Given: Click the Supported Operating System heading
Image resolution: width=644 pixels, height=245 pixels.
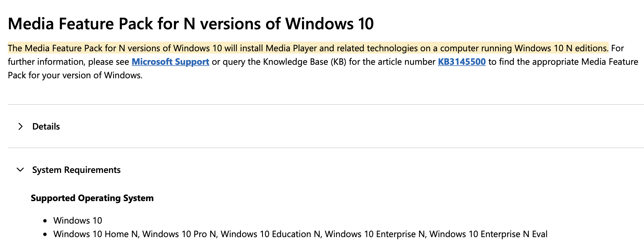Looking at the screenshot, I should [92, 198].
